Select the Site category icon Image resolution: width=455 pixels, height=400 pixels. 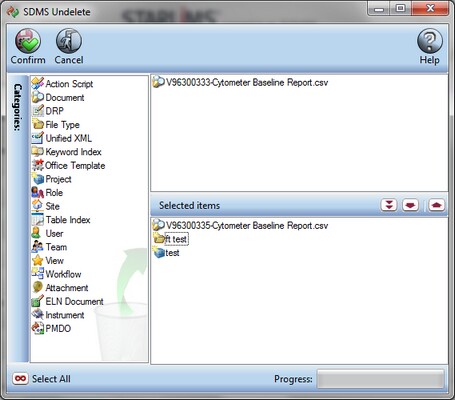(x=38, y=206)
